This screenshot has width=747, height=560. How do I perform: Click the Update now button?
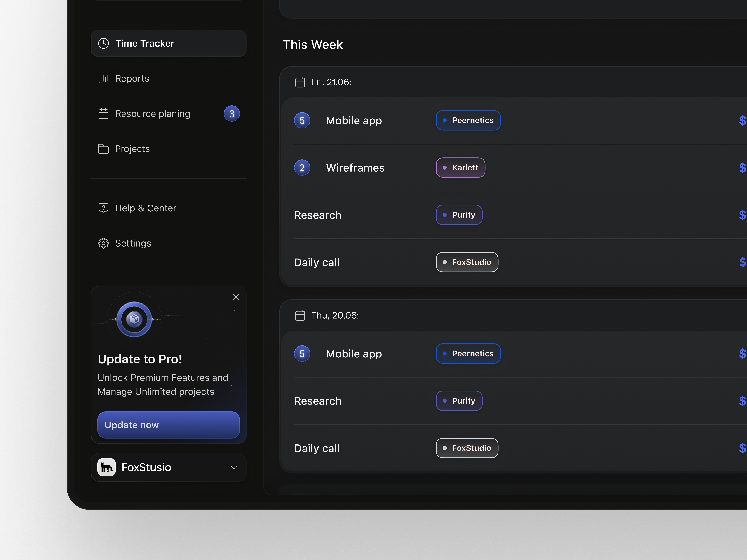click(169, 425)
